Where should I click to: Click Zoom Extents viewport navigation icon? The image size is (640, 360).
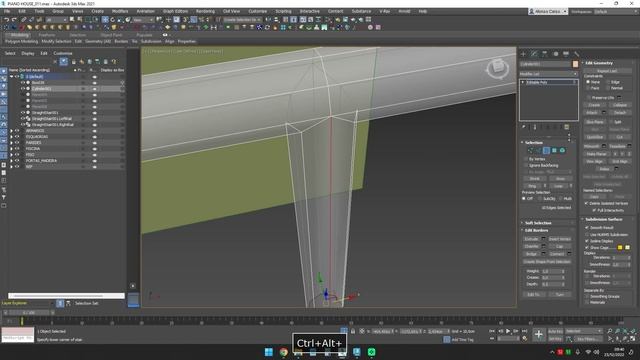pyautogui.click(x=625, y=331)
